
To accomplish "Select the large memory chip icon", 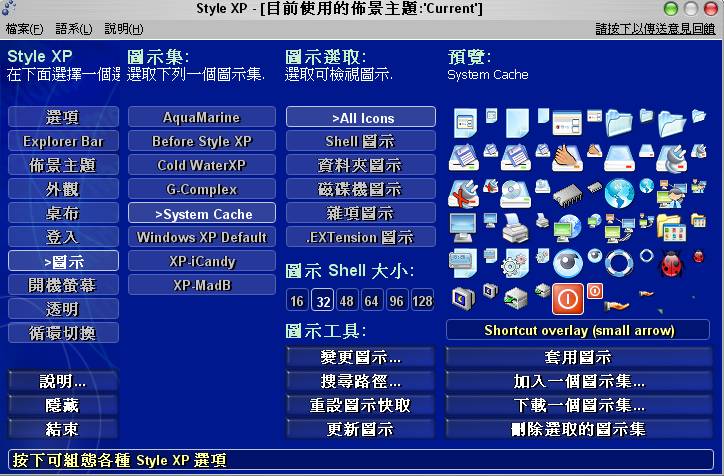I will point(567,195).
